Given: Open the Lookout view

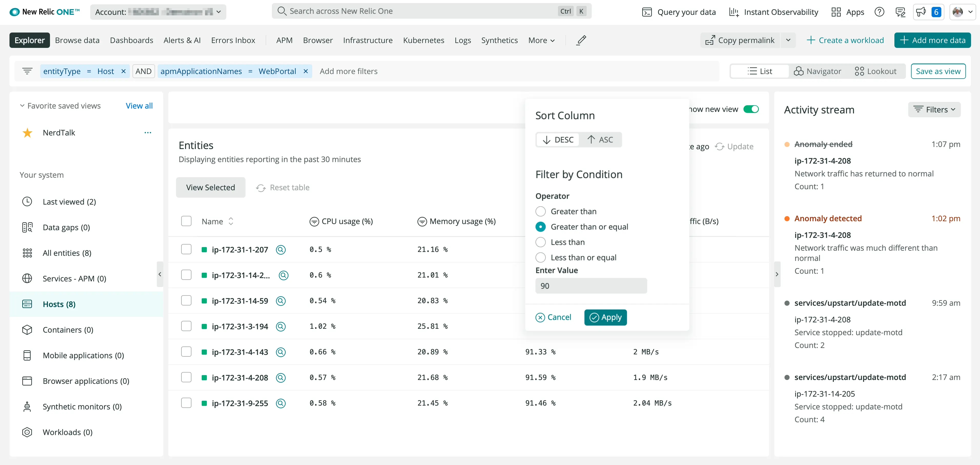Looking at the screenshot, I should [x=875, y=71].
